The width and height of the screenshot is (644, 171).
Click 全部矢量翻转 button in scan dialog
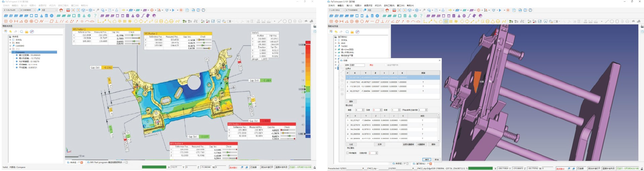[408, 144]
